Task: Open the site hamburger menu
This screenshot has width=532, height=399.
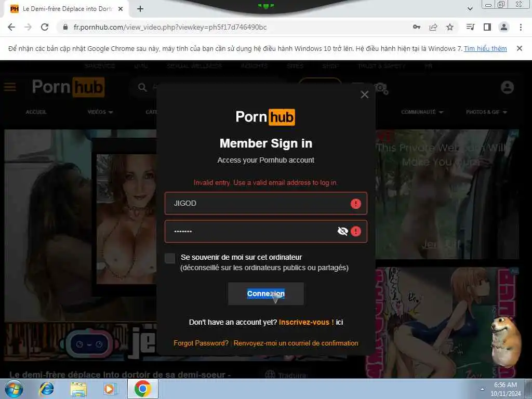Action: 10,87
